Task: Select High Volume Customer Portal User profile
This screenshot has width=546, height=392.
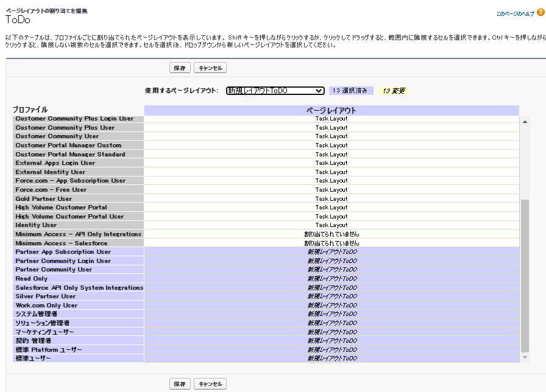Action: point(79,216)
